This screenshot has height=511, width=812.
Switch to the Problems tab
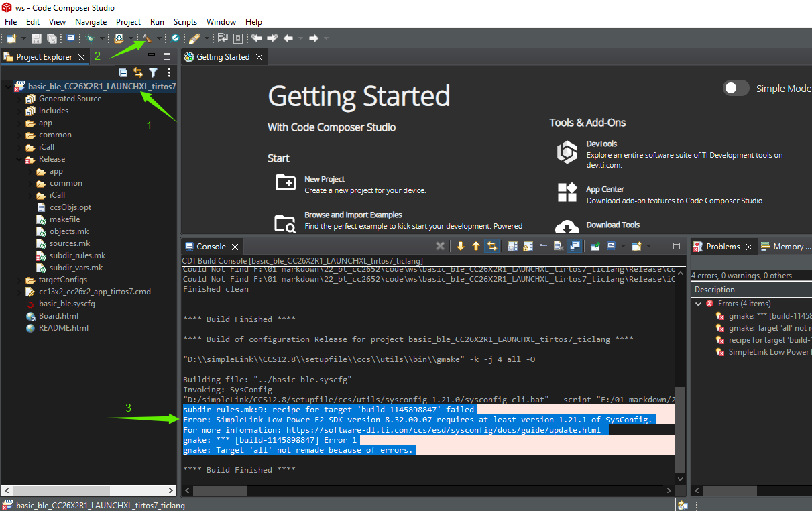pos(723,247)
